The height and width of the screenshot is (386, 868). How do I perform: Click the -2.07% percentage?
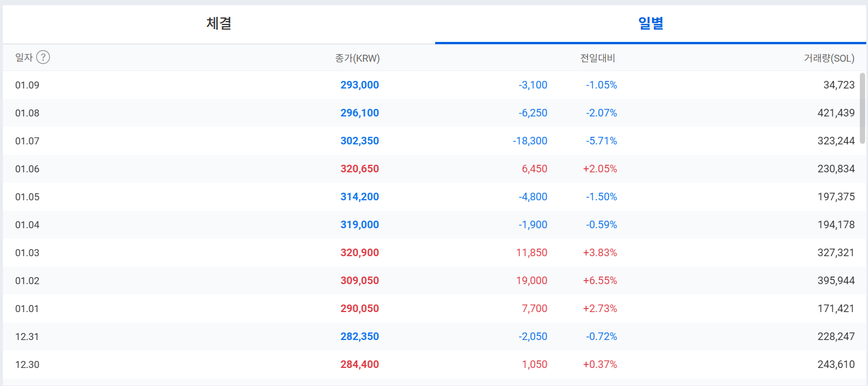click(602, 113)
